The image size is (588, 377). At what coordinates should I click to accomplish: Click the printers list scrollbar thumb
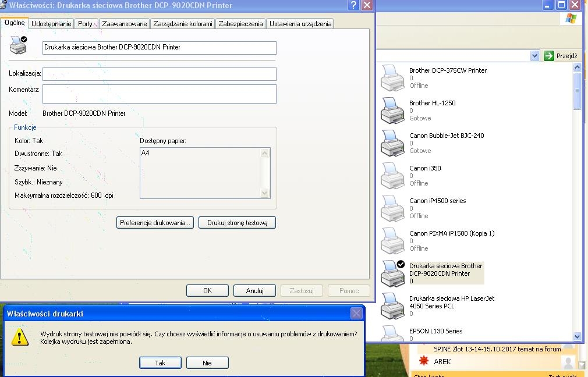coord(577,91)
